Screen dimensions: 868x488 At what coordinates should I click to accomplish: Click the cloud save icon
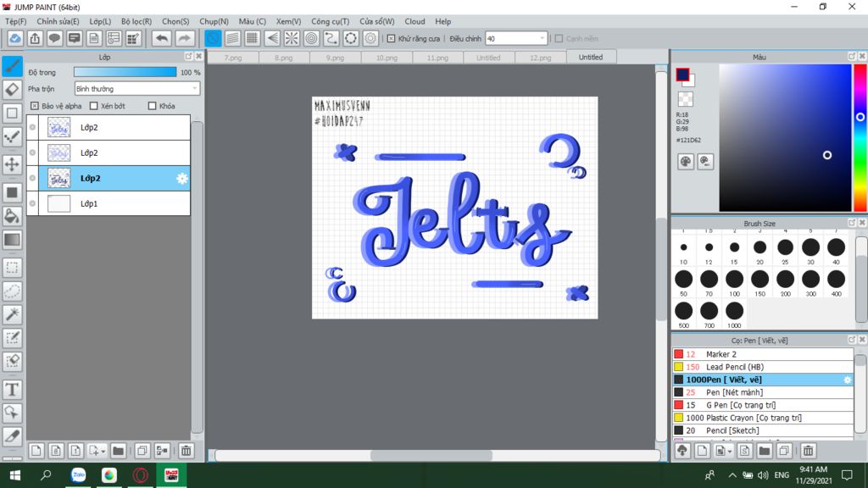pos(15,38)
